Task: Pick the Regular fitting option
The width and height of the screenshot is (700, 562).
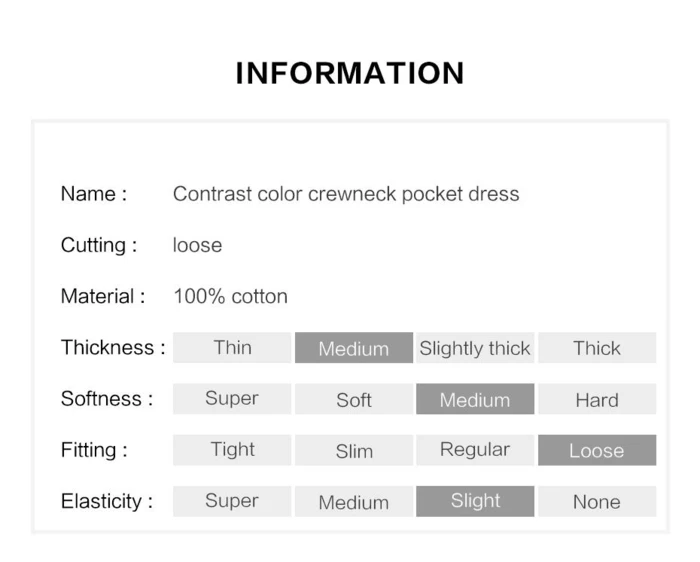Action: 475,450
